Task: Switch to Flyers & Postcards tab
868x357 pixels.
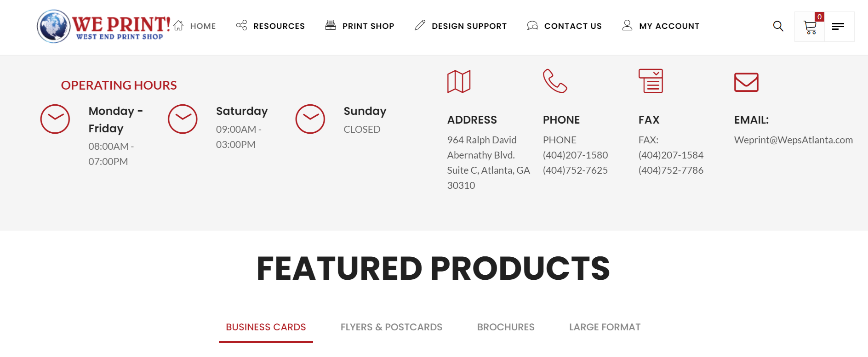Action: pyautogui.click(x=391, y=327)
